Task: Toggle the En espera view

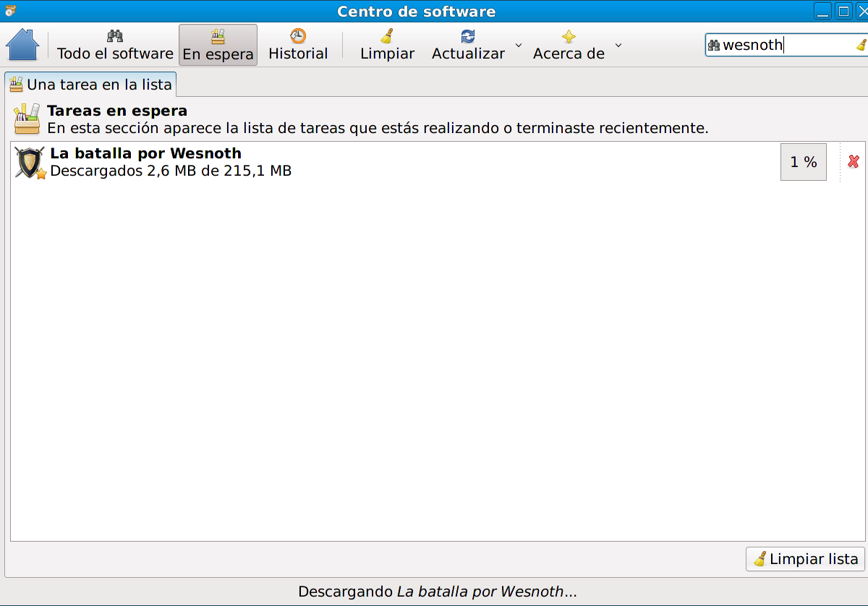Action: click(x=218, y=45)
